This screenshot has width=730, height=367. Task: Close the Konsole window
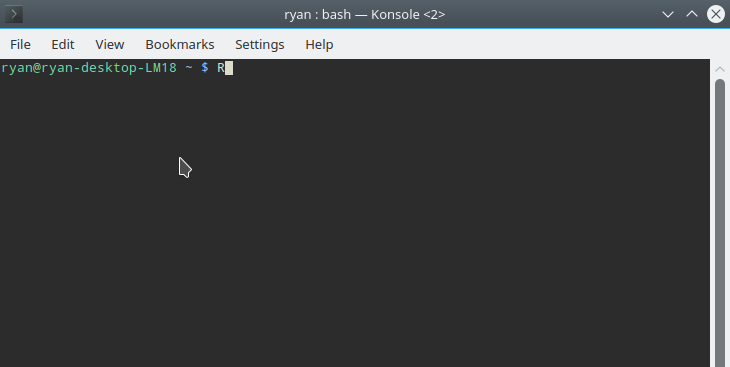pyautogui.click(x=716, y=14)
